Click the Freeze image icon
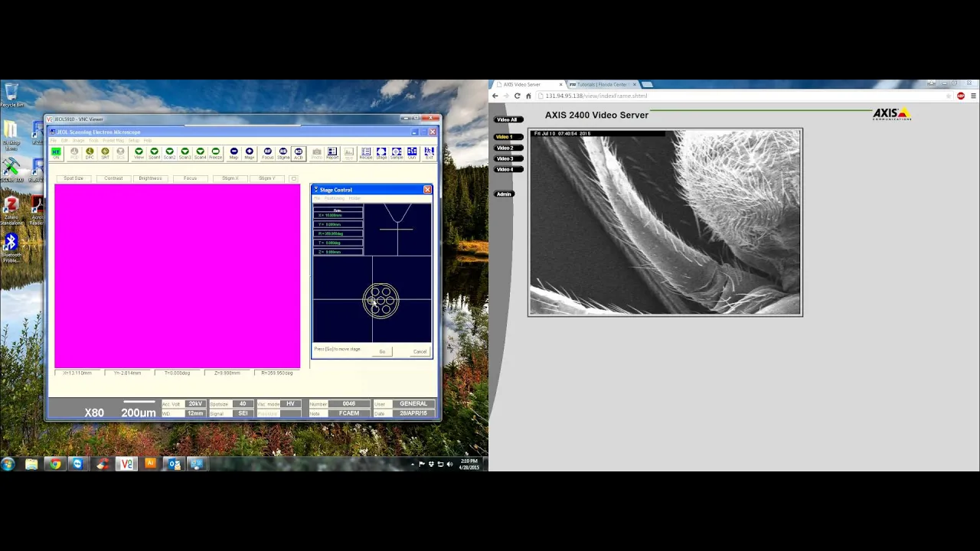980x551 pixels. click(216, 154)
